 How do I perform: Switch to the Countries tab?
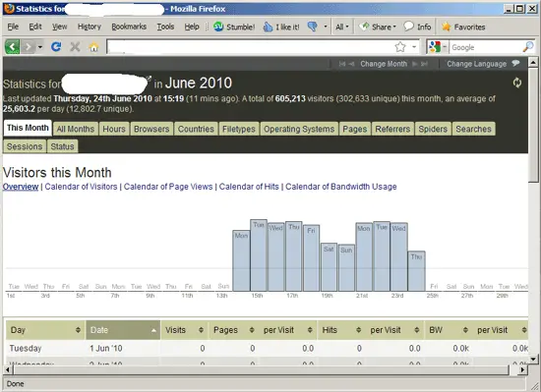click(x=196, y=129)
